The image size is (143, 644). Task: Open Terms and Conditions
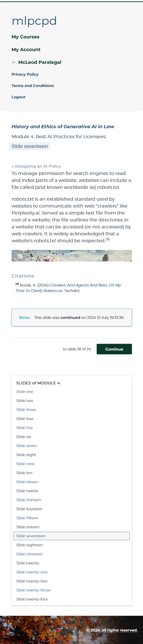point(33,85)
